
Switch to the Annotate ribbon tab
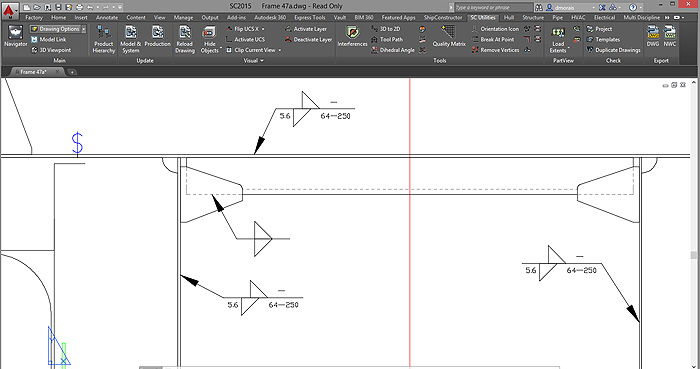point(107,18)
